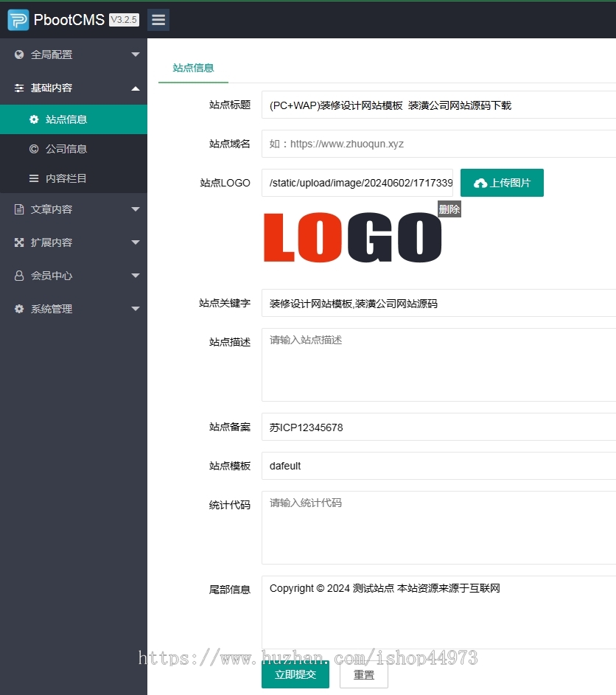Image resolution: width=616 pixels, height=695 pixels.
Task: Click the 站点标题 field label
Action: 230,105
